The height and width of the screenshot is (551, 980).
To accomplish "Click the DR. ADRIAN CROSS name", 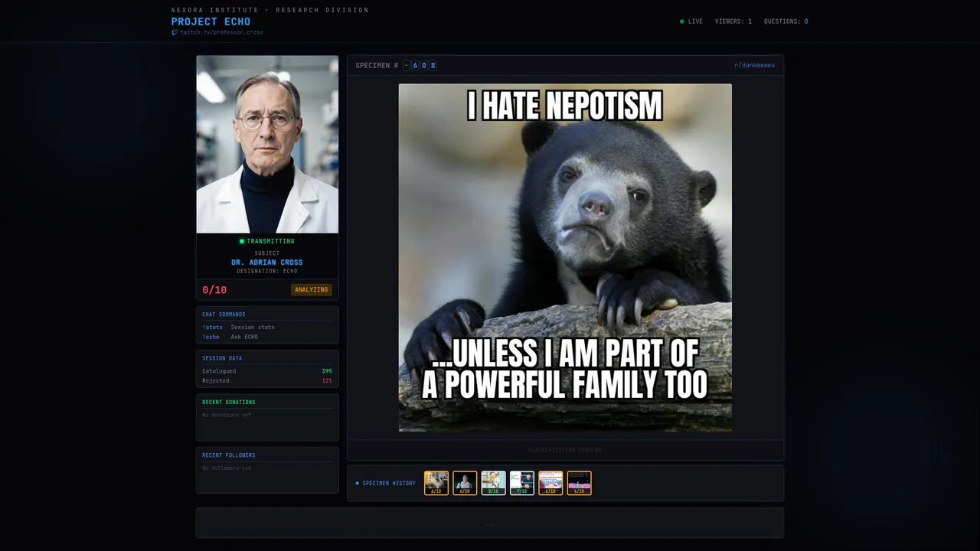I will point(267,262).
